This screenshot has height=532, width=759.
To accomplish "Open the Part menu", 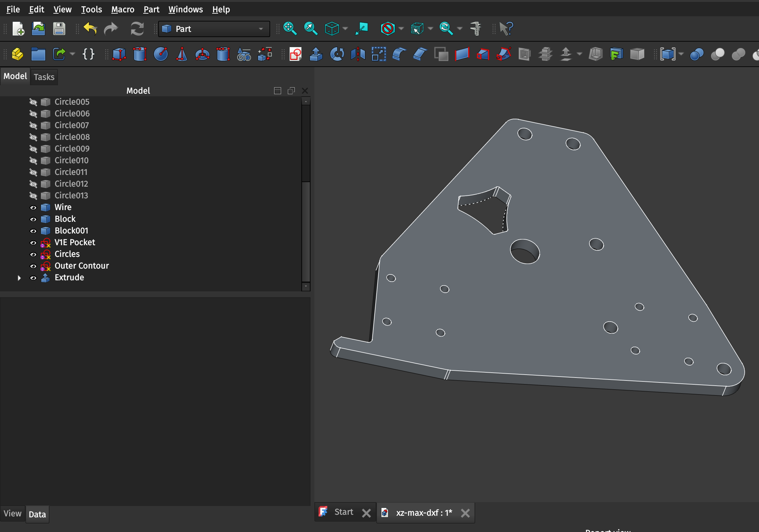I will coord(151,9).
